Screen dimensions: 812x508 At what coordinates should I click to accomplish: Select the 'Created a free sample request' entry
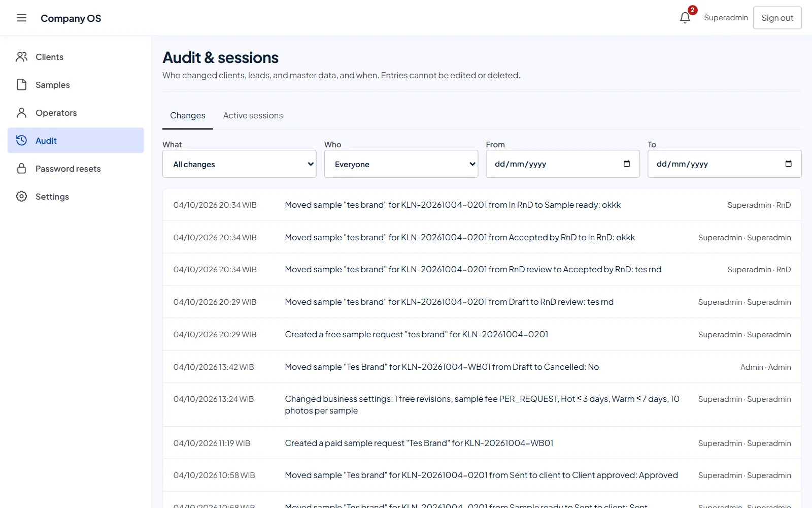click(482, 334)
